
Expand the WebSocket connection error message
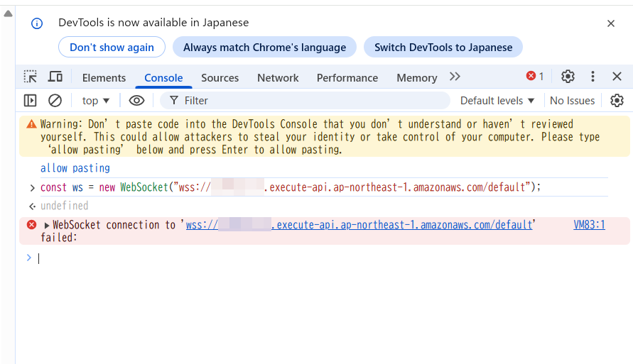click(48, 226)
